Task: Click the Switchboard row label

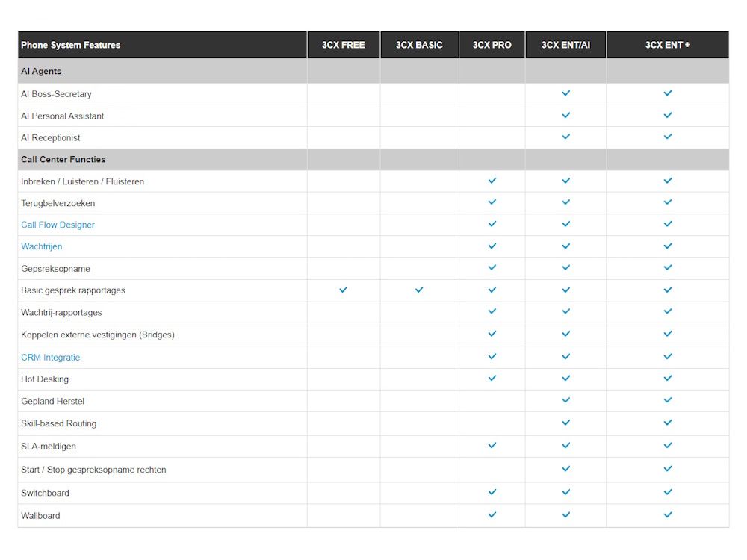Action: pyautogui.click(x=46, y=494)
